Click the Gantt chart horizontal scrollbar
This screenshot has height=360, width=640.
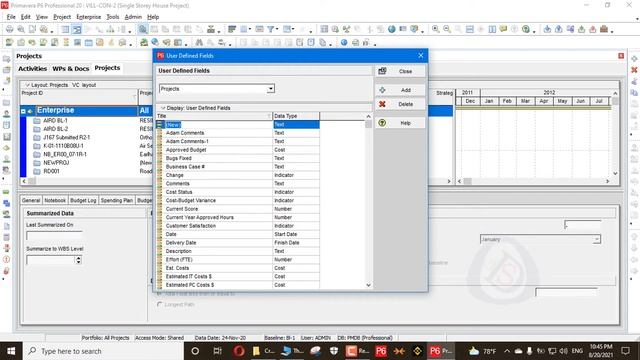click(533, 181)
